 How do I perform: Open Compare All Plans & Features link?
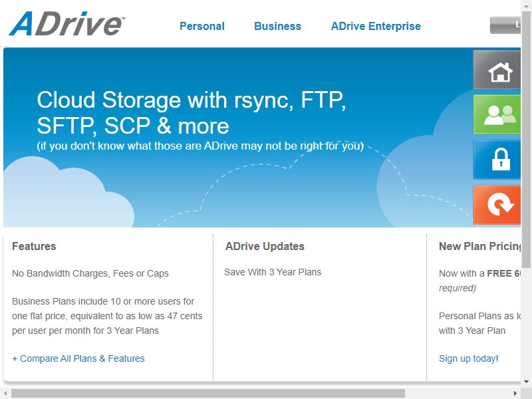78,358
